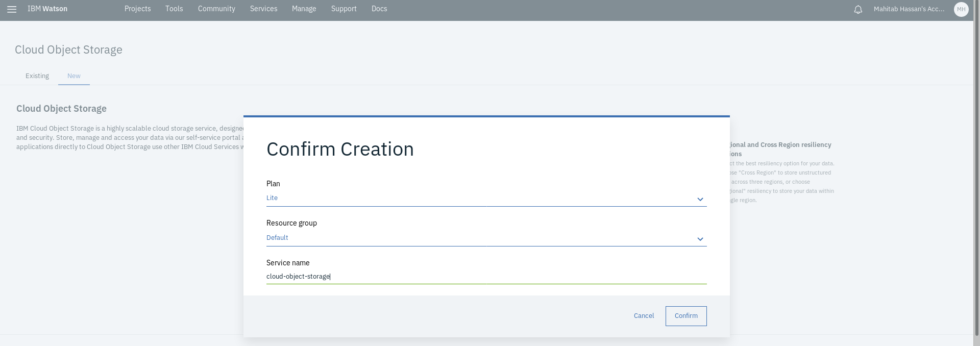Open the Tools menu

tap(174, 9)
